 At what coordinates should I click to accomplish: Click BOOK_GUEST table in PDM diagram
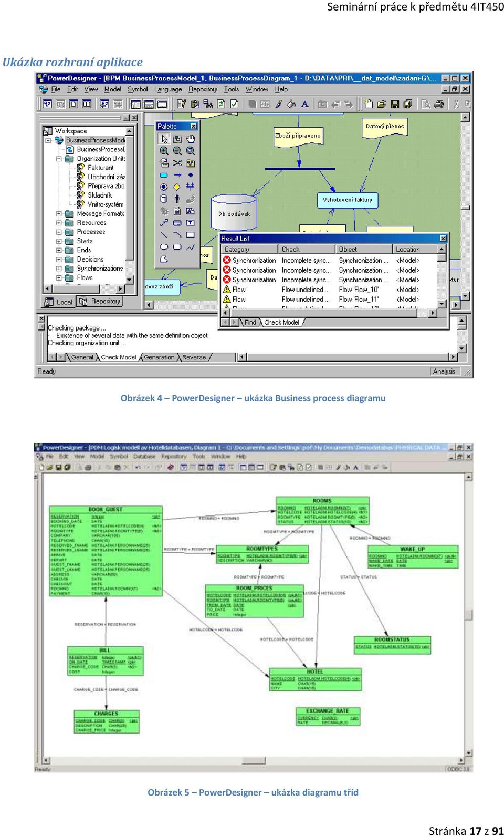[106, 551]
